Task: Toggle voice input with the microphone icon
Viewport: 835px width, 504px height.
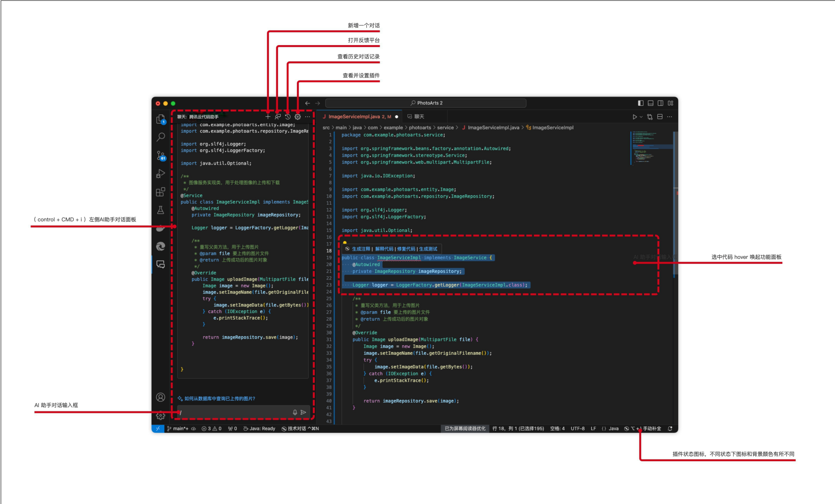Action: coord(295,412)
